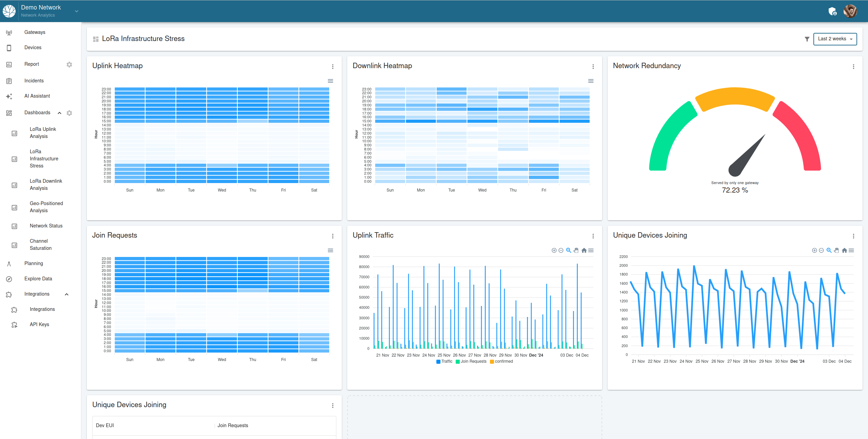Click the filter funnel icon
The width and height of the screenshot is (868, 439).
point(807,39)
